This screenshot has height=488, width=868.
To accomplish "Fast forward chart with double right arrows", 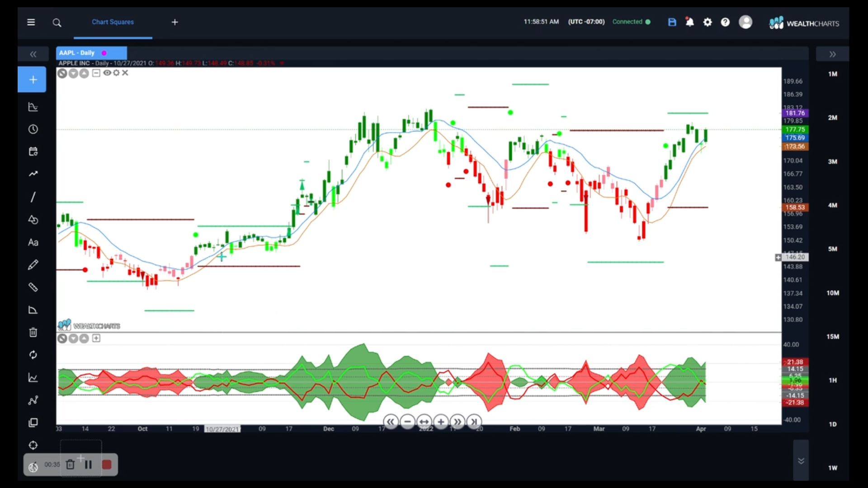I will 458,422.
